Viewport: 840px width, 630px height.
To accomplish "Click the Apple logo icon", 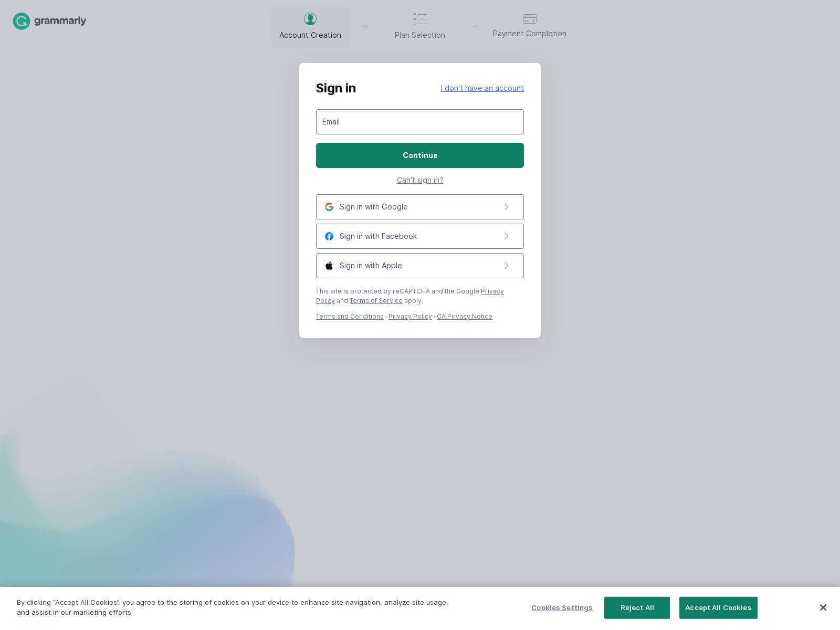I will 329,266.
